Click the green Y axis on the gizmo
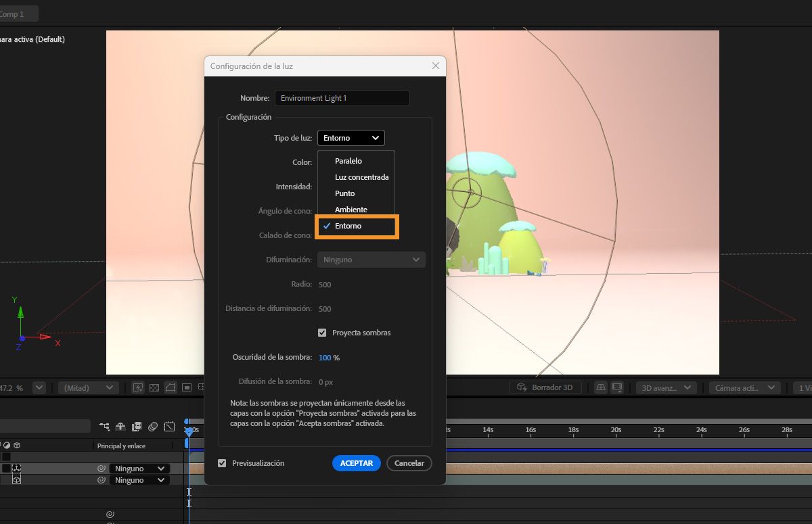Viewport: 812px width, 524px height. [21, 320]
